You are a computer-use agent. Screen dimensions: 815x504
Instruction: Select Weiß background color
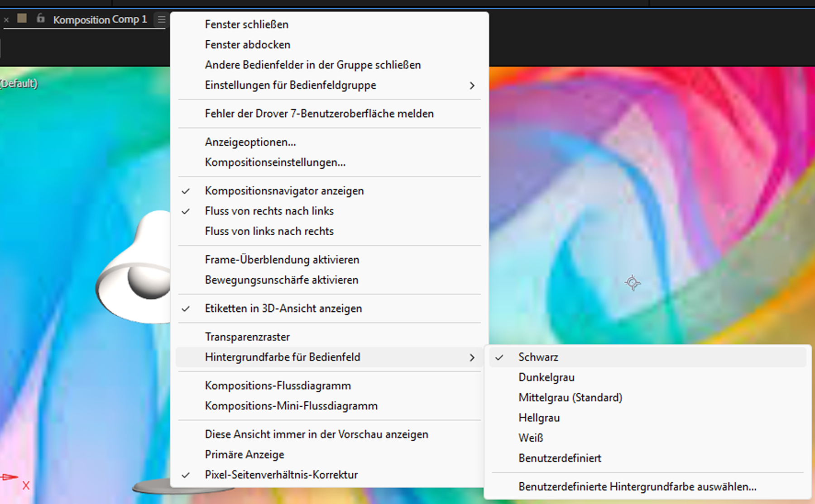point(530,437)
